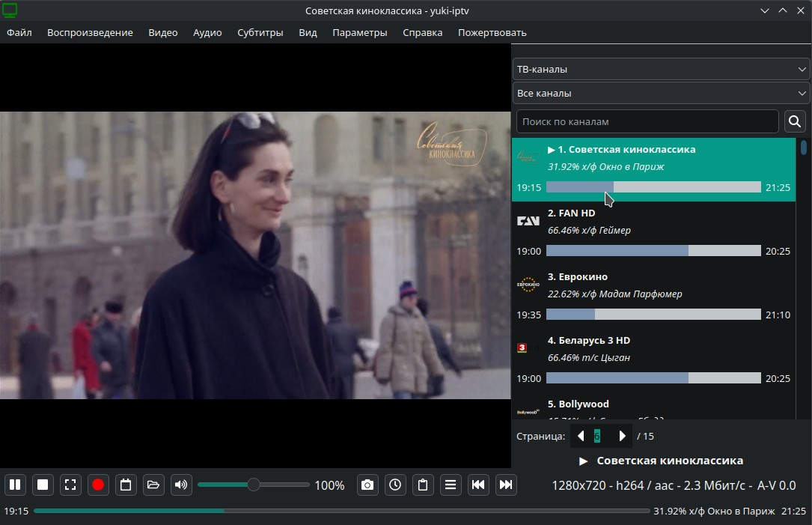Skip to the next channel
The width and height of the screenshot is (812, 525).
click(x=506, y=485)
